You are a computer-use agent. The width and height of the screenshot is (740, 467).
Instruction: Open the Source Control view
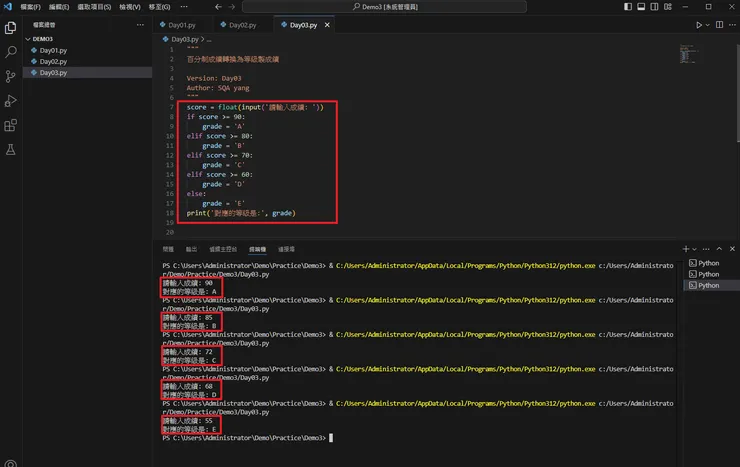pyautogui.click(x=11, y=76)
